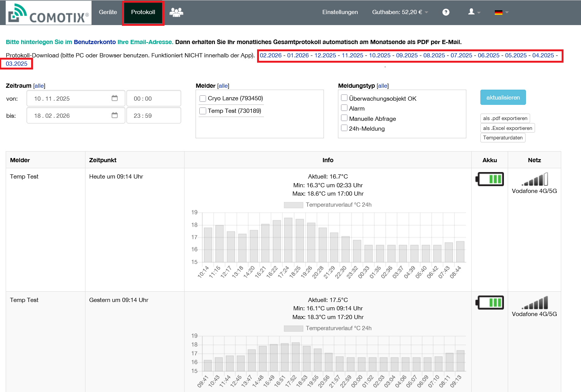Open the user group icon page
The width and height of the screenshot is (581, 392).
click(x=176, y=12)
